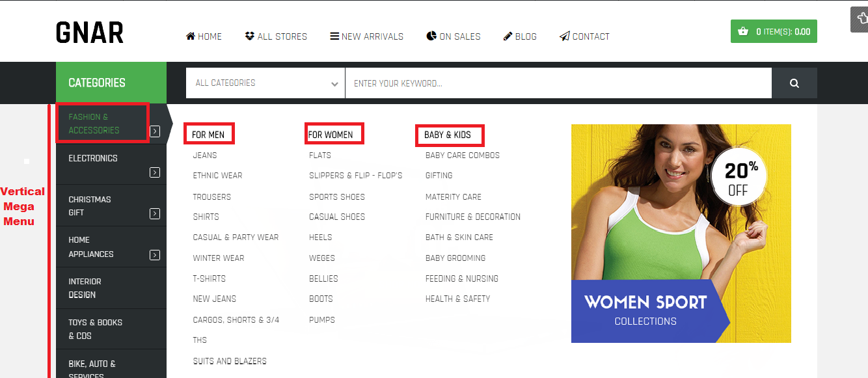The width and height of the screenshot is (868, 378).
Task: Open the For Women heading link
Action: tap(331, 135)
